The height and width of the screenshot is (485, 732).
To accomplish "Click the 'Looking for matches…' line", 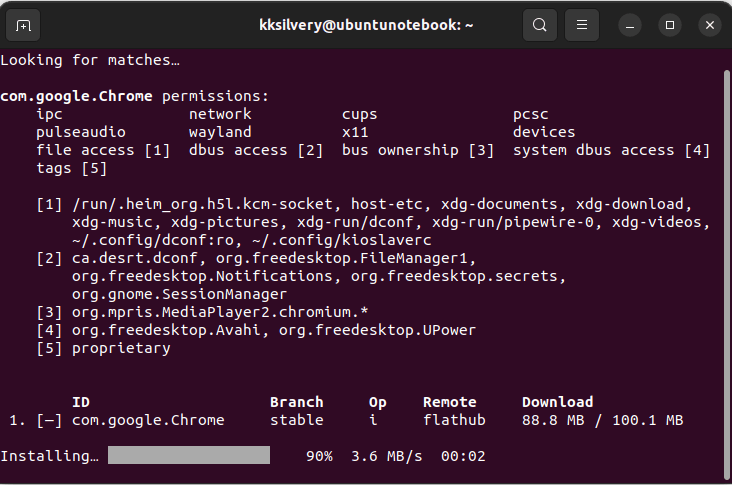I will coord(90,60).
